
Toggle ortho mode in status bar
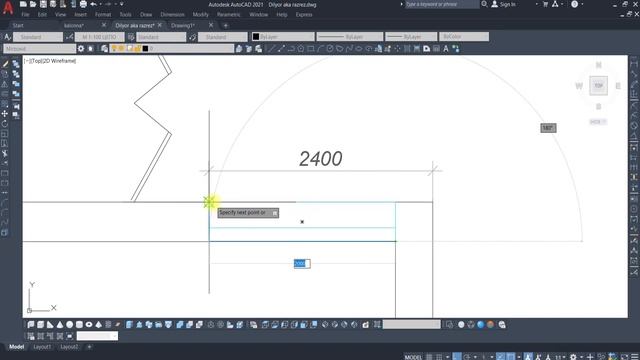457,357
